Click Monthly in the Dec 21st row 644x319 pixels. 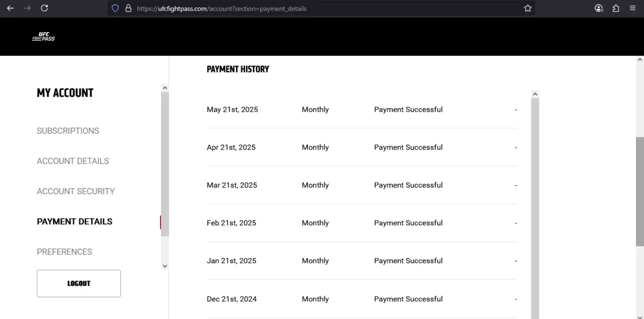pyautogui.click(x=315, y=299)
